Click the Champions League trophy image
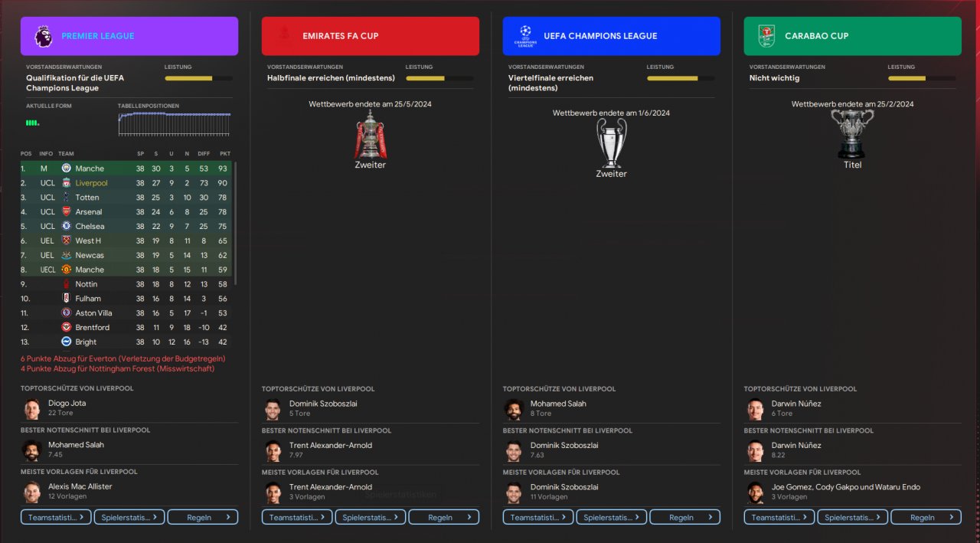 [x=611, y=143]
